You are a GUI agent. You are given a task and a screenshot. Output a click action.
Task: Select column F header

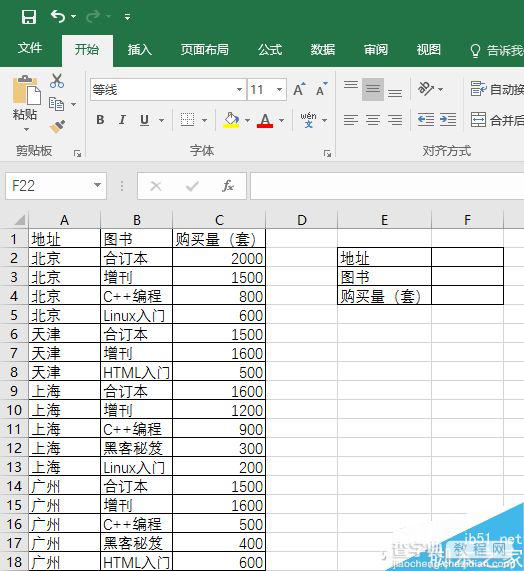[x=467, y=220]
